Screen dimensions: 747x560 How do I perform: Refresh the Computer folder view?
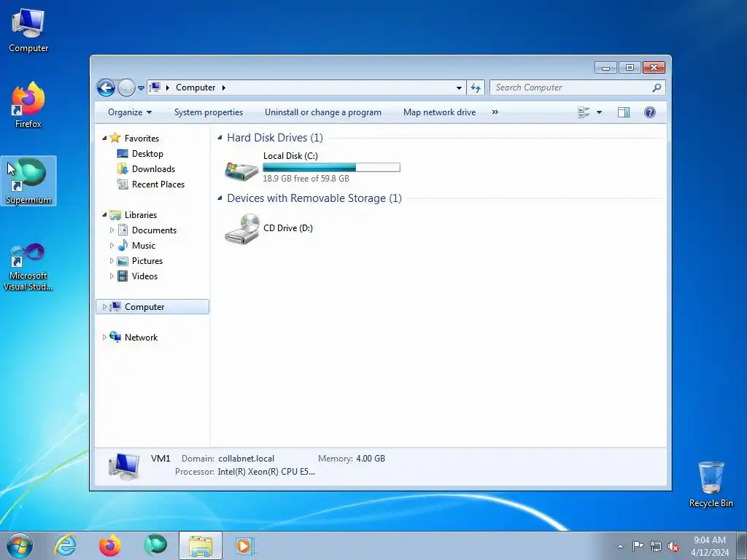(x=475, y=87)
